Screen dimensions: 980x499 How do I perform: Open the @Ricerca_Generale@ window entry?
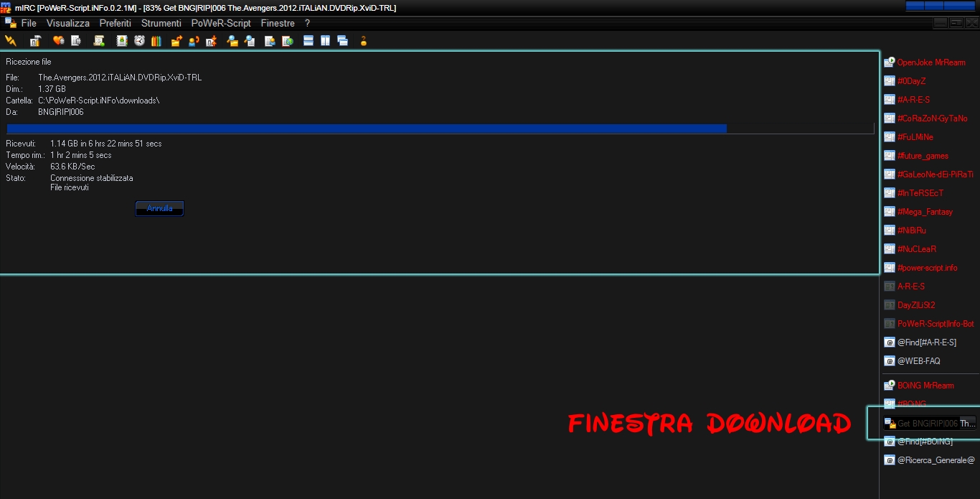click(x=930, y=460)
